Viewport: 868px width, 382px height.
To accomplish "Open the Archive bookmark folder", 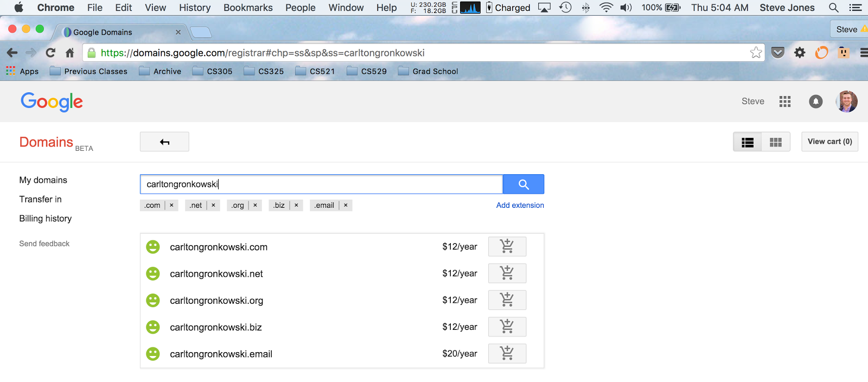I will point(160,71).
